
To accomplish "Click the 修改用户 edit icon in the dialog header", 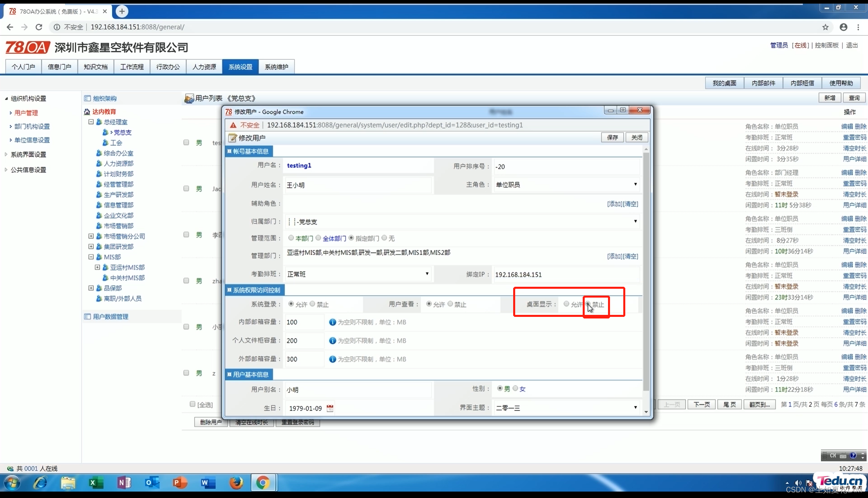I will click(232, 138).
